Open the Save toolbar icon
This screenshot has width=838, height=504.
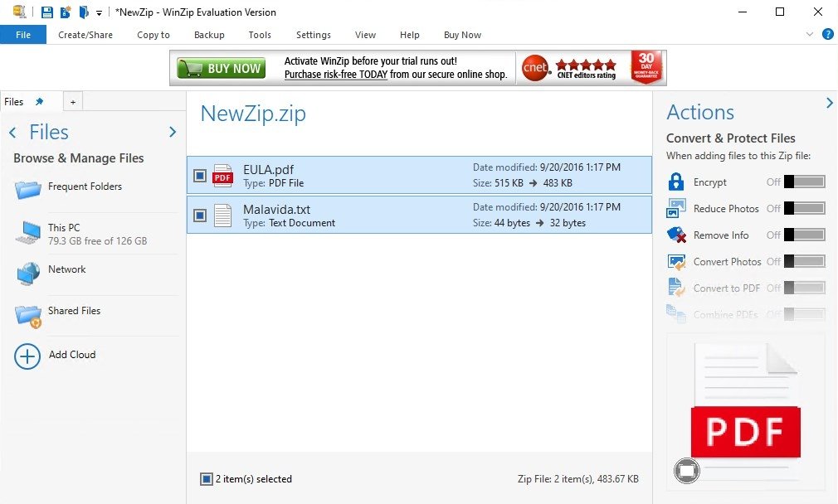46,12
